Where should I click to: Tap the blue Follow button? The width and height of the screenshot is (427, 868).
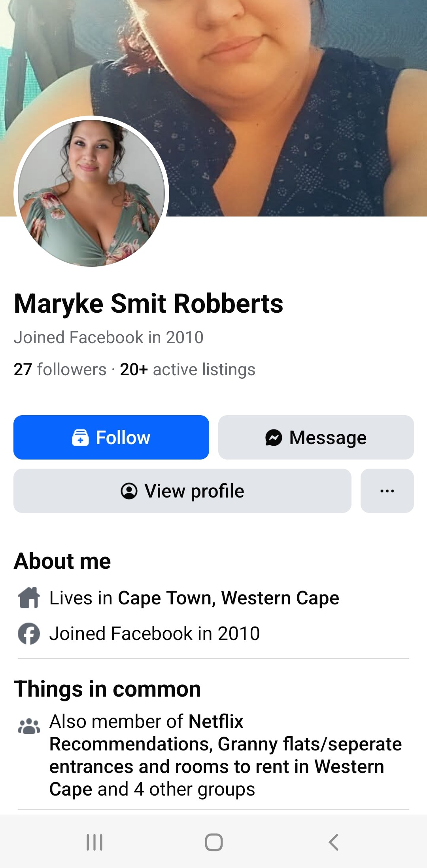tap(111, 437)
